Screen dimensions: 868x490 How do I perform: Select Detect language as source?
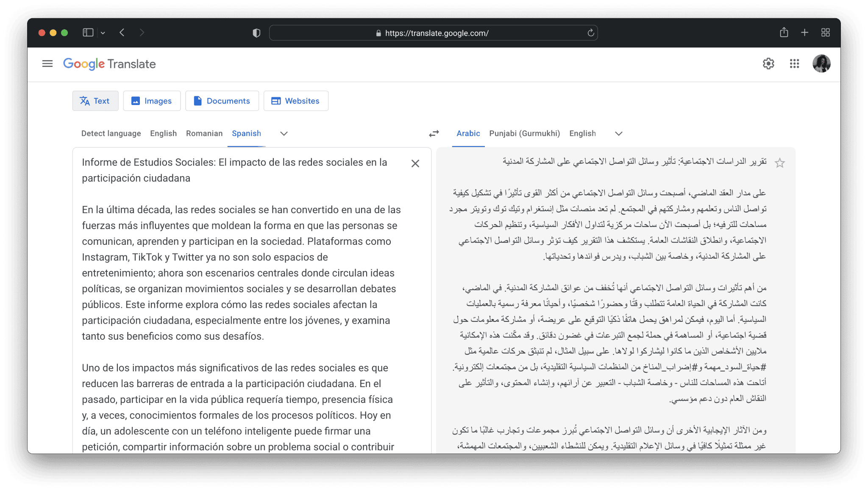point(111,133)
